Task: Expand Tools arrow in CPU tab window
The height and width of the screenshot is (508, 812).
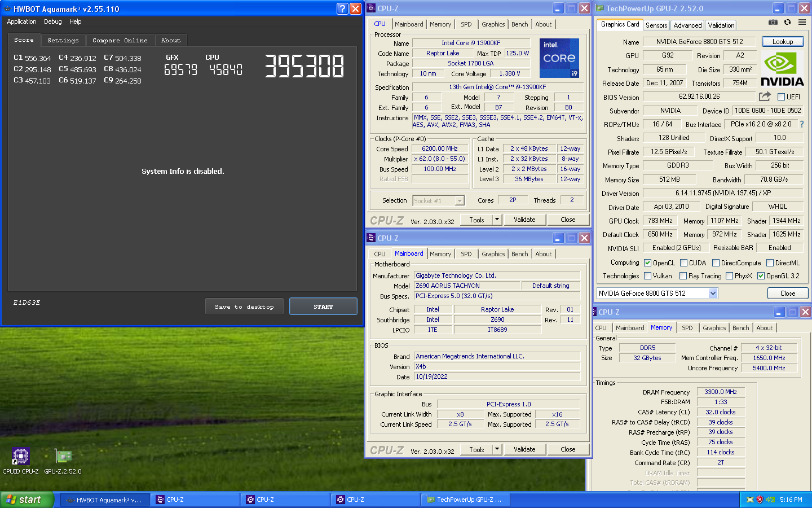Action: 497,220
